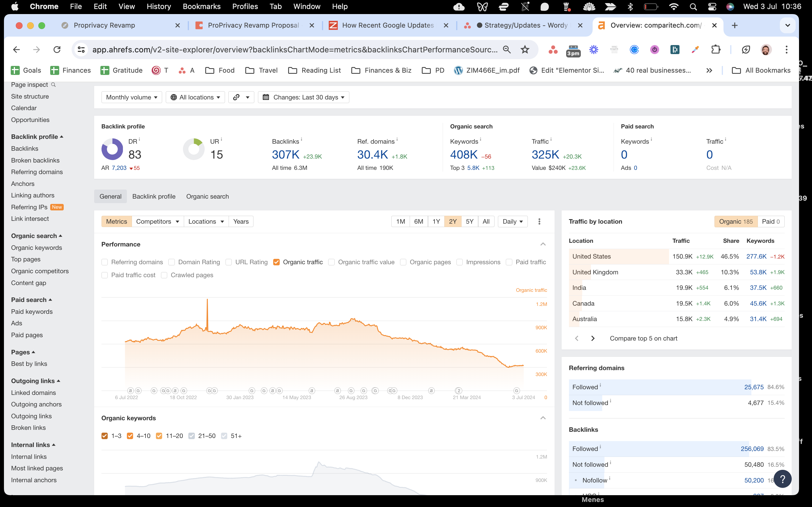Image resolution: width=812 pixels, height=507 pixels.
Task: Select the 5Y time range button
Action: (469, 221)
